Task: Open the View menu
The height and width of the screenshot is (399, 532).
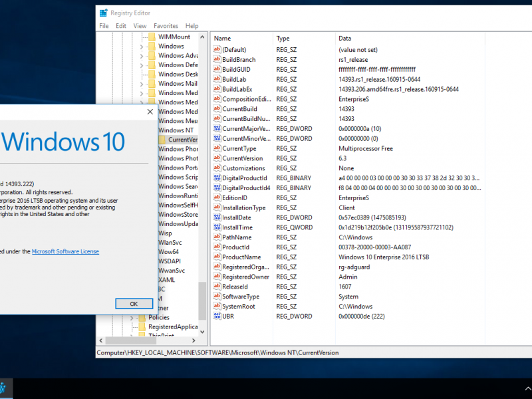Action: (x=140, y=26)
